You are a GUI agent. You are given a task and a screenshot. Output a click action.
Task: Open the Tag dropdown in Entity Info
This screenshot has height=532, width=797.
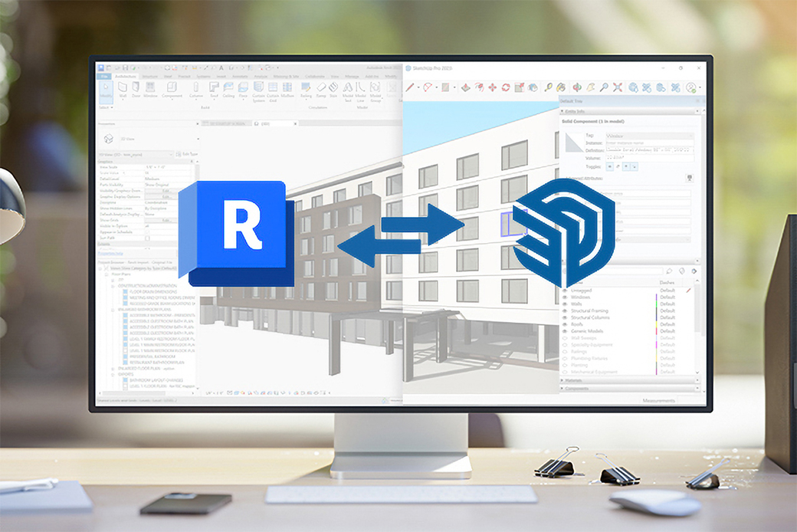650,136
